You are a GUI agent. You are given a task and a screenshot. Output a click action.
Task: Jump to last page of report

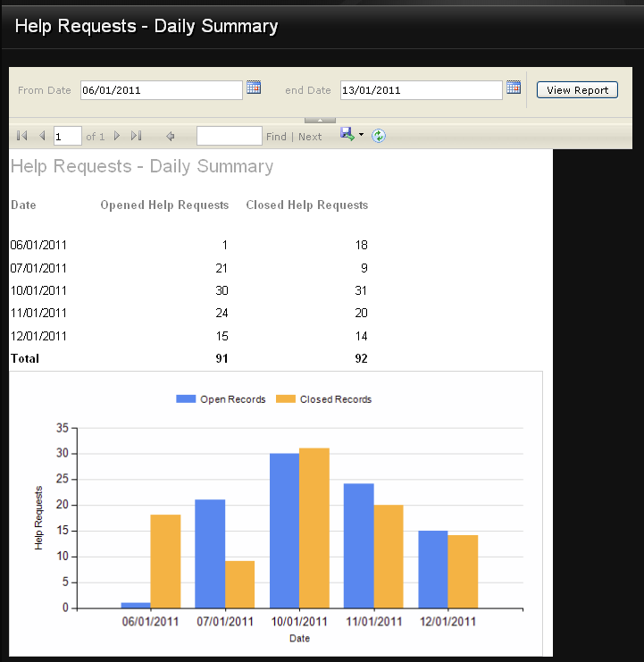136,136
